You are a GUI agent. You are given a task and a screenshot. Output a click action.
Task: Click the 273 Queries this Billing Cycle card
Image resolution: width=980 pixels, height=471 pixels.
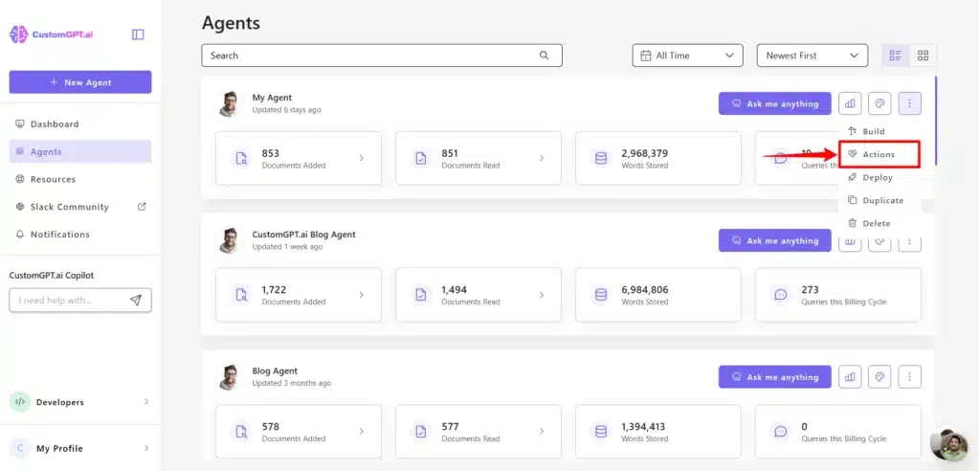[x=838, y=295]
